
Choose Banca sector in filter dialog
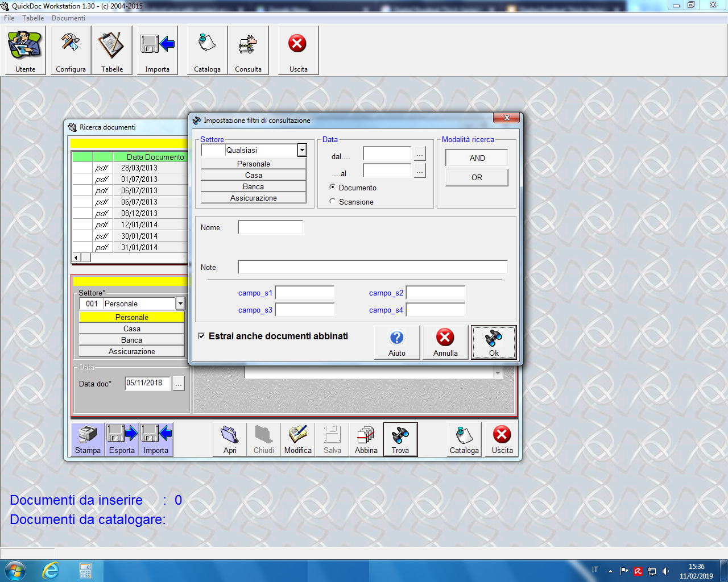[x=254, y=186]
